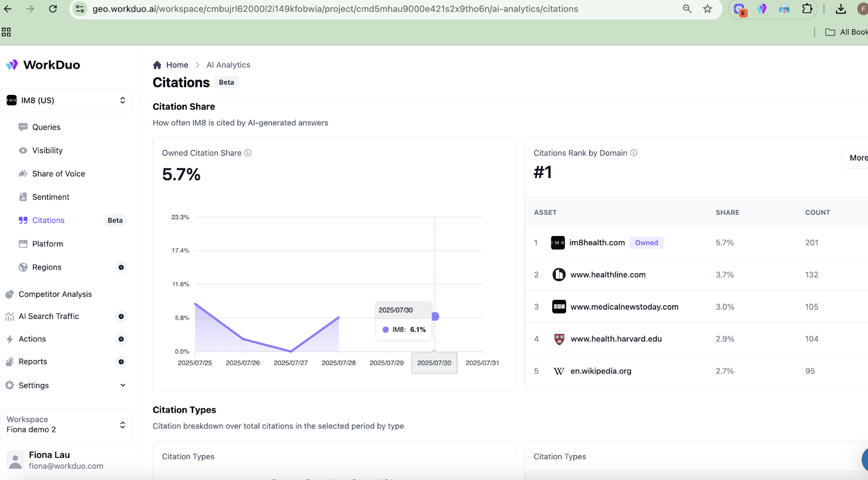The image size is (868, 480).
Task: Click the clock badge beside Regions
Action: coord(121,267)
